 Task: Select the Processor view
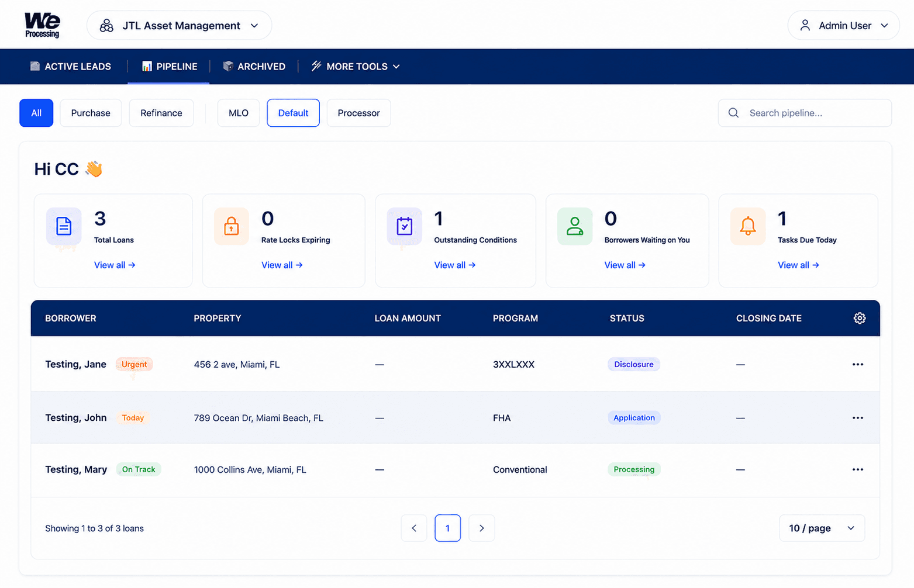358,113
